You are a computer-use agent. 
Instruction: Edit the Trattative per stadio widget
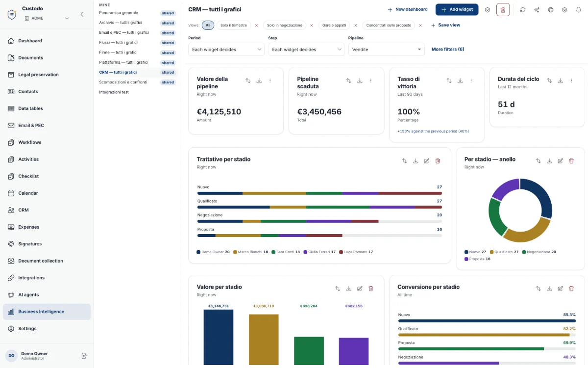pos(427,160)
